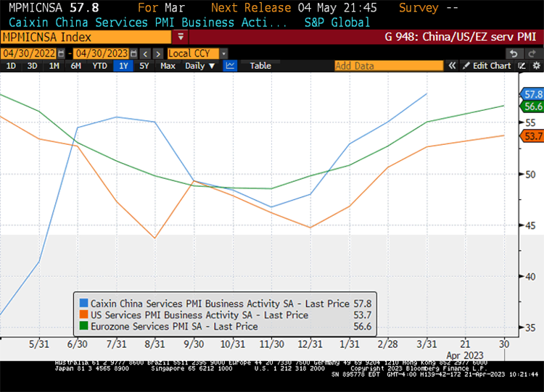This screenshot has width=544, height=392.
Task: Click the 8/31 x-axis label
Action: click(154, 344)
